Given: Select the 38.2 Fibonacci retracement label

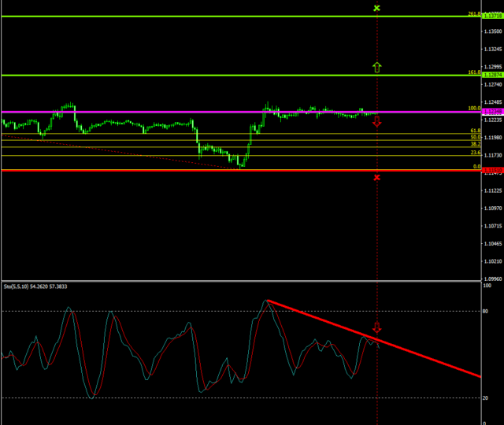Looking at the screenshot, I should pos(475,144).
